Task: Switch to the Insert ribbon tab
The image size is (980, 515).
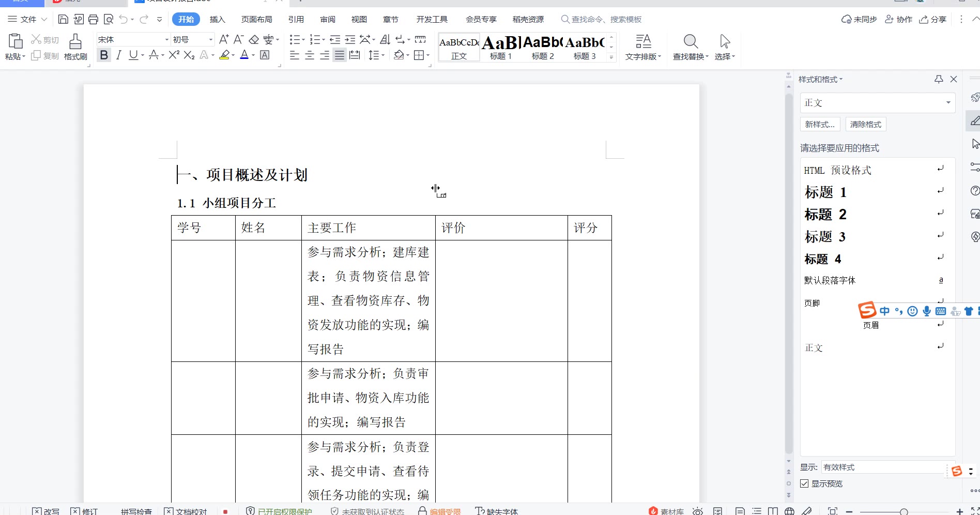Action: coord(217,20)
